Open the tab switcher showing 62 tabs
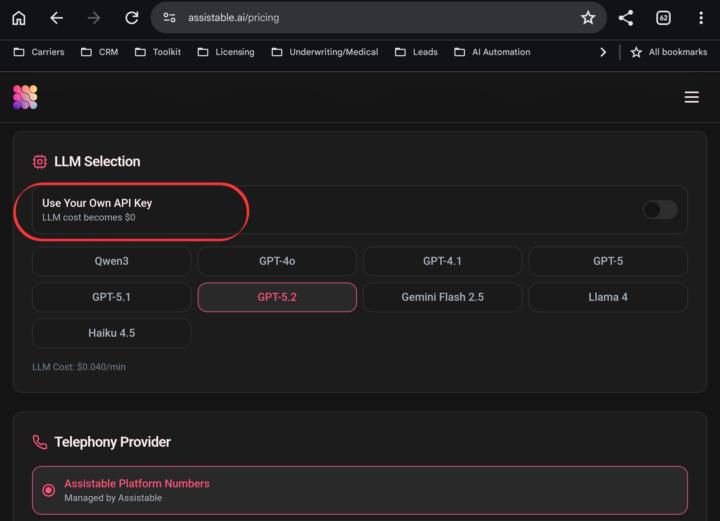720x521 pixels. (x=663, y=18)
